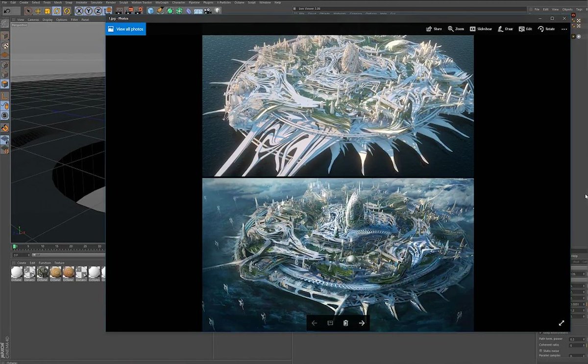The width and height of the screenshot is (588, 364).
Task: Open the Render menu
Action: (111, 2)
